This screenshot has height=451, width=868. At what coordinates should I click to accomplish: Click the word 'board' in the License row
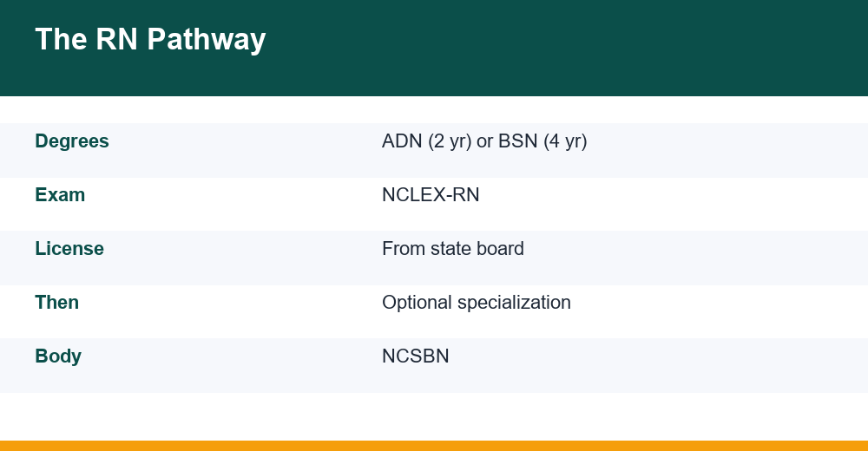coord(501,248)
